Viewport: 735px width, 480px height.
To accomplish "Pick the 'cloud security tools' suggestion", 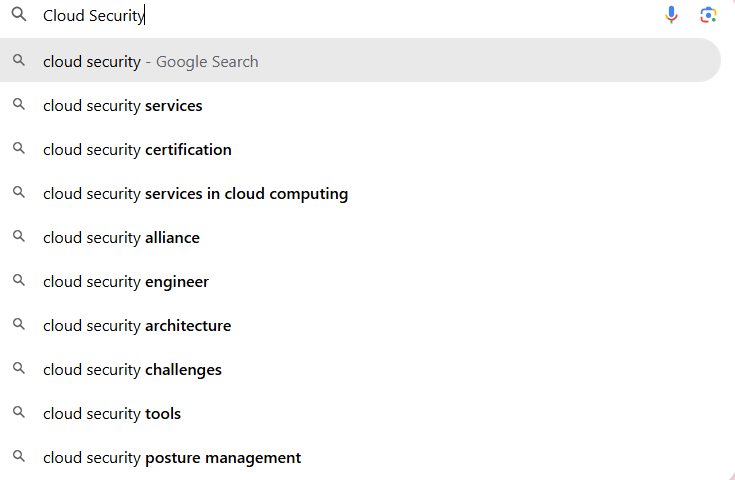I will click(360, 414).
